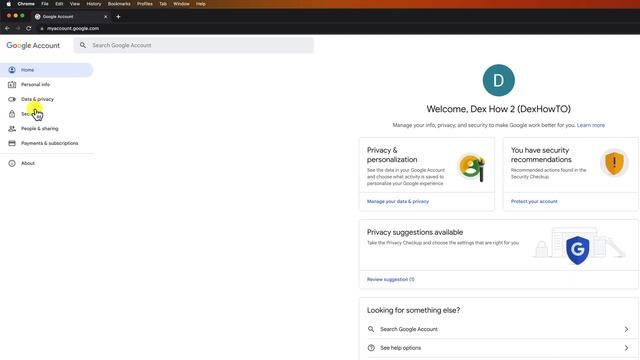Click You have security recommendations heading
The image size is (640, 360).
tap(541, 155)
